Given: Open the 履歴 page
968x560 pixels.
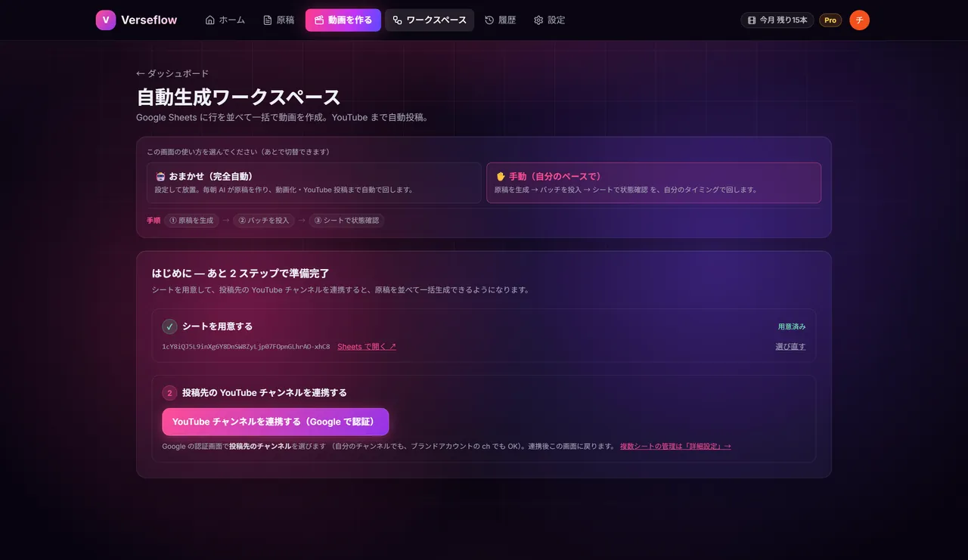Looking at the screenshot, I should [501, 20].
